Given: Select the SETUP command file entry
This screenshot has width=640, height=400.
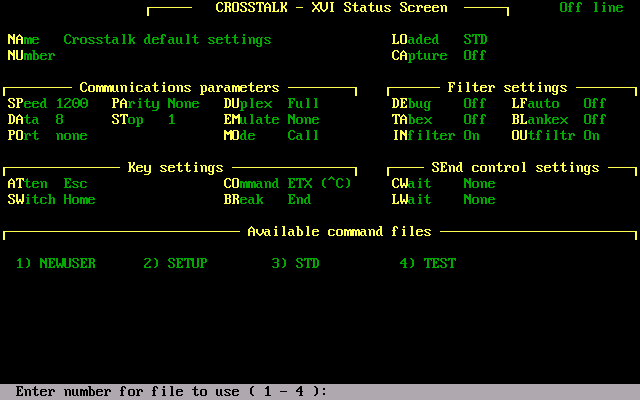Looking at the screenshot, I should coord(176,263).
